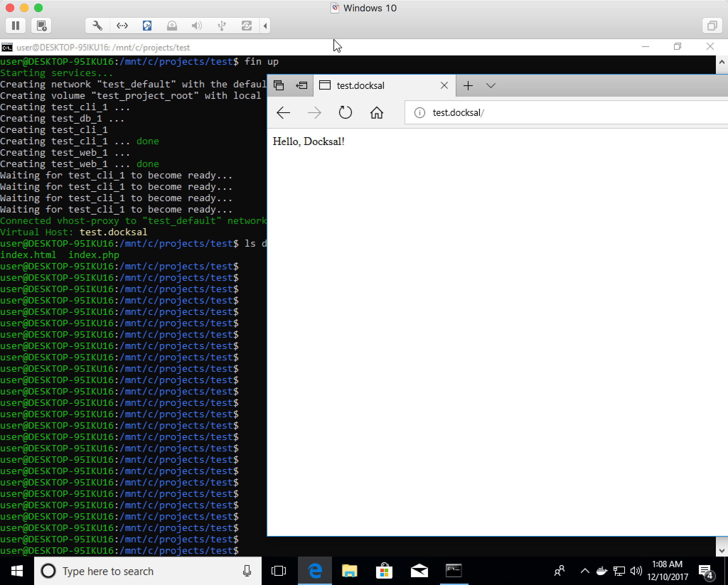
Task: Refresh the test.docksal page
Action: (345, 113)
